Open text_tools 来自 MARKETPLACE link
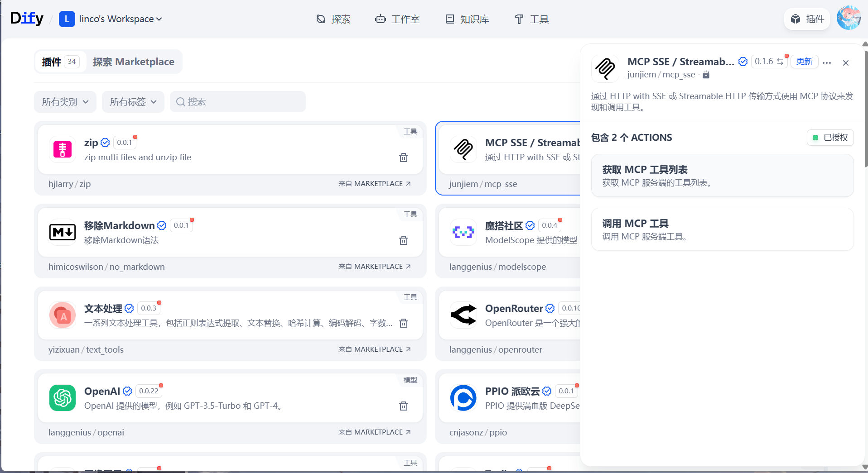Image resolution: width=868 pixels, height=473 pixels. tap(375, 349)
